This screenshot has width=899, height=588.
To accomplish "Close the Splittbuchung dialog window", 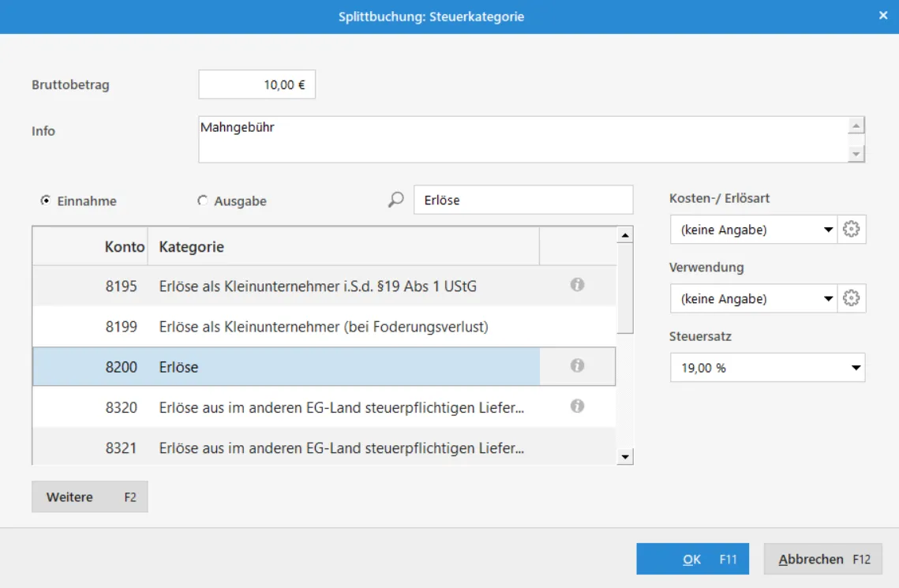I will (882, 16).
